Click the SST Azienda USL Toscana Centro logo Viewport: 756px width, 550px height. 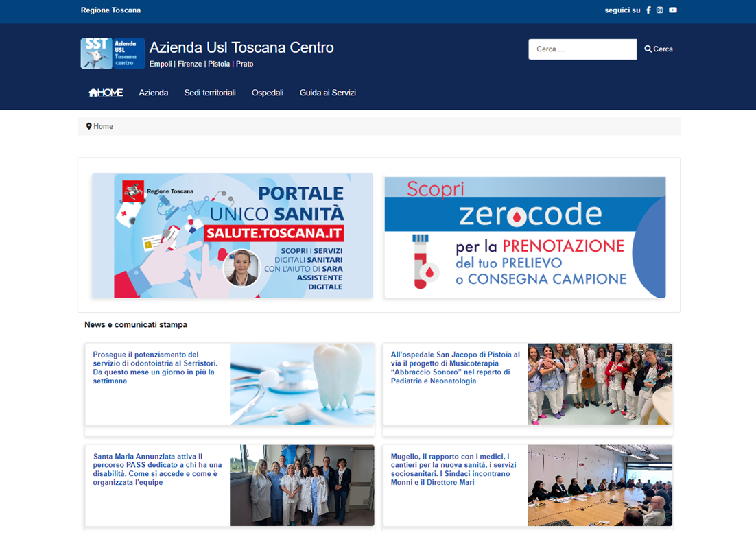[x=112, y=53]
